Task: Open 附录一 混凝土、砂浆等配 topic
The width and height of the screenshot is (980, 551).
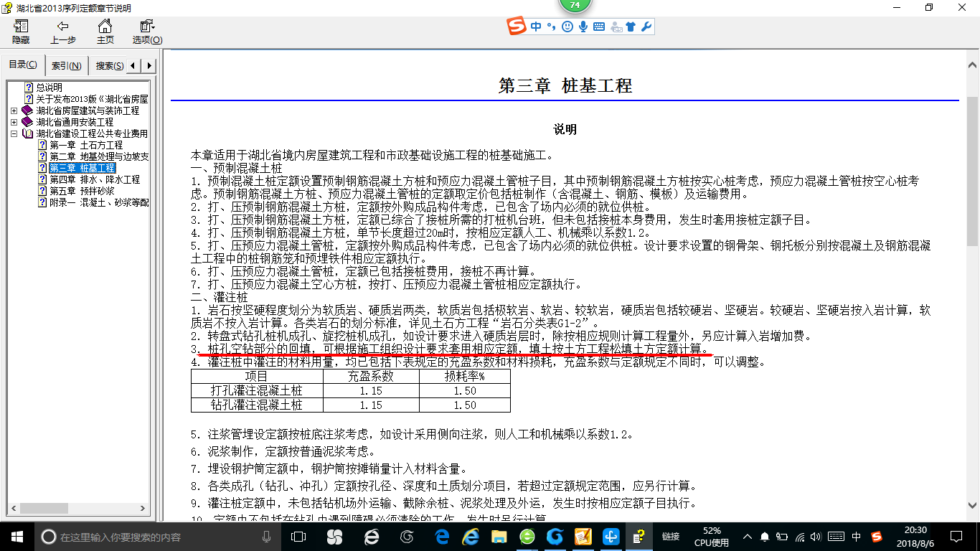Action: [98, 202]
